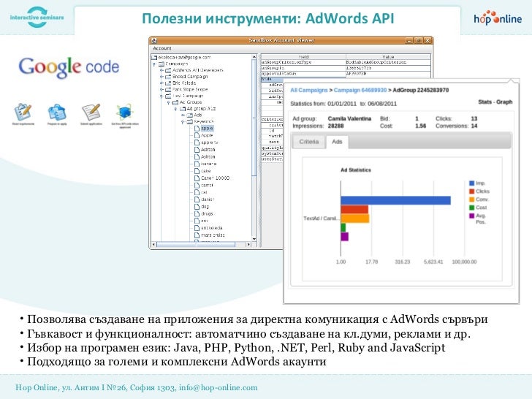Click the Stats - Graph link
This screenshot has width=532, height=399.
click(495, 102)
